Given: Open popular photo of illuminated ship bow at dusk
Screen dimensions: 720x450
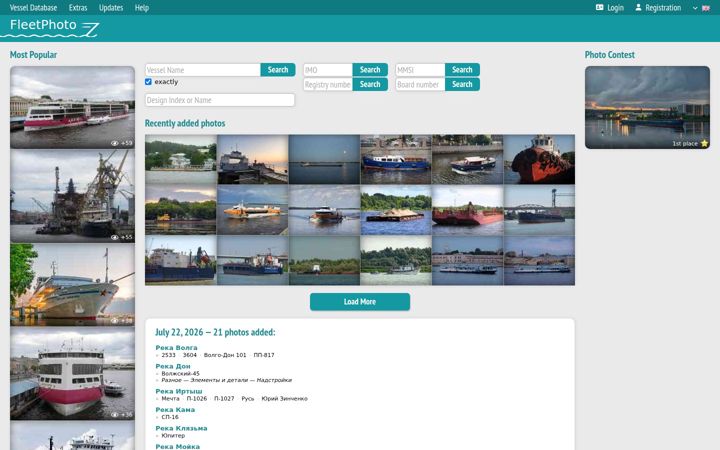Looking at the screenshot, I should pos(72,285).
